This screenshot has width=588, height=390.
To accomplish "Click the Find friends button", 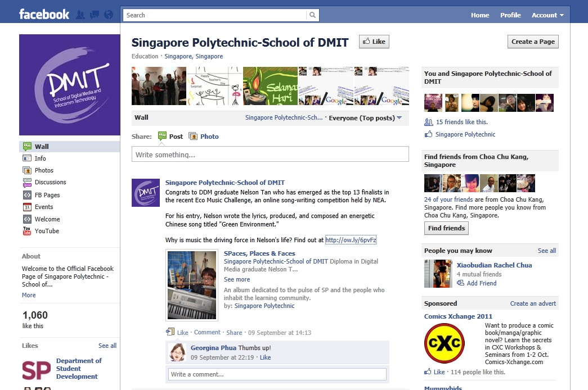I will [446, 228].
